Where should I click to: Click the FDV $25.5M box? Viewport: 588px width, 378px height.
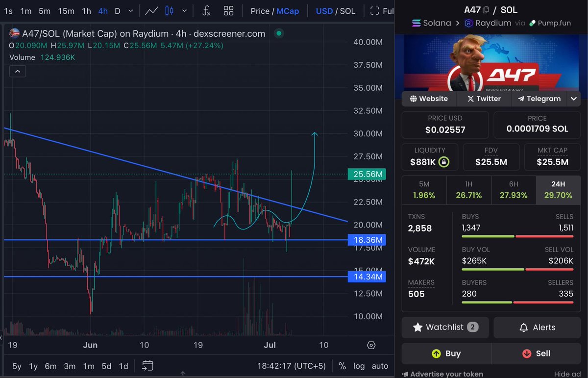coord(491,157)
